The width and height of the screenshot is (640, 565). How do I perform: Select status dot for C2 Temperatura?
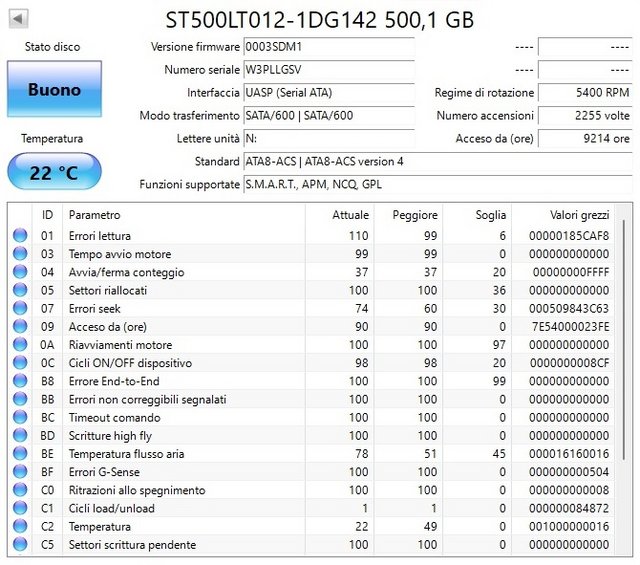[20, 526]
